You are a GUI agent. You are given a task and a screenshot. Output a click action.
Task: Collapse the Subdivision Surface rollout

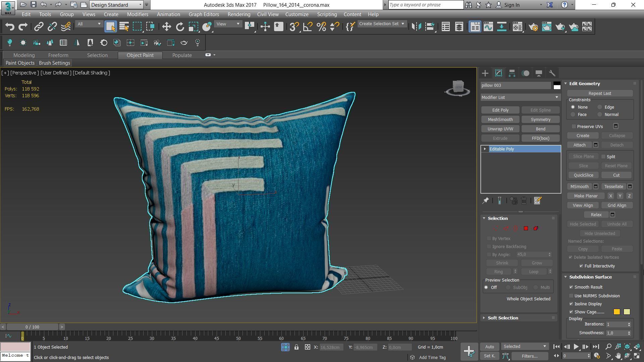tap(590, 277)
